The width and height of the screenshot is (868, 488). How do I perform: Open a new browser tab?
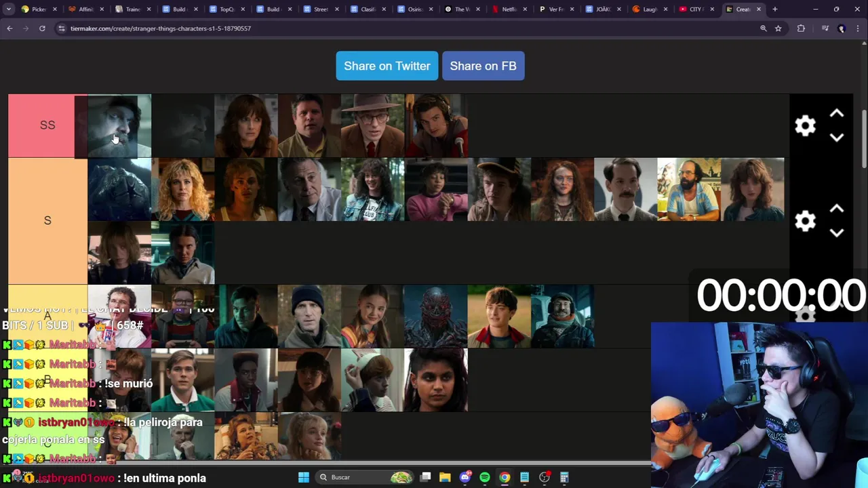775,9
